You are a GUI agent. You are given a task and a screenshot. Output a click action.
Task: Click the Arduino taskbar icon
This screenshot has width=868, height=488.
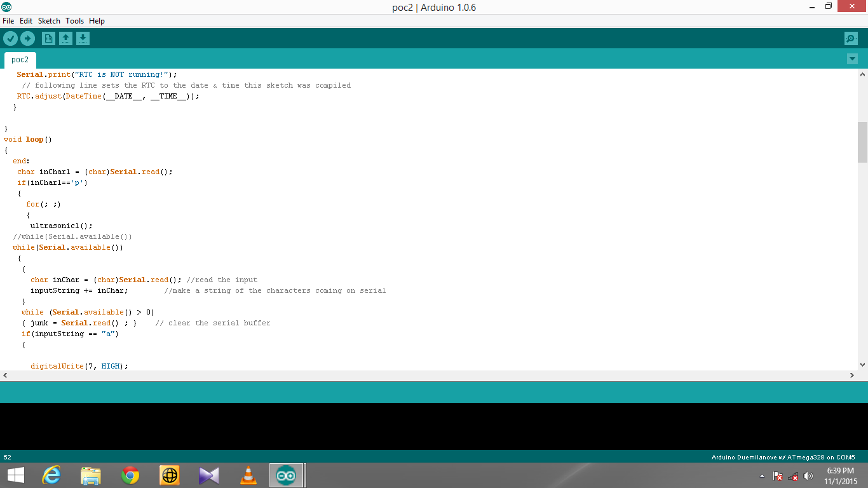point(287,475)
